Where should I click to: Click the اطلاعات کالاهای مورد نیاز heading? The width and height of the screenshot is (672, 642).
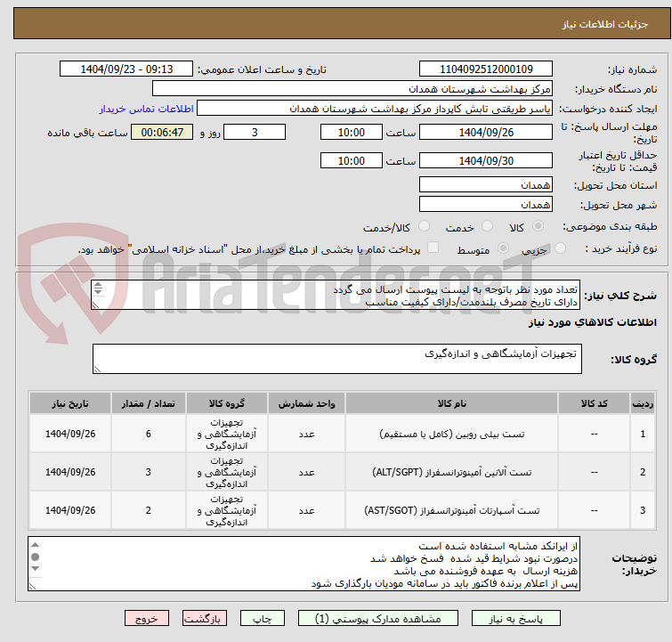click(x=592, y=322)
